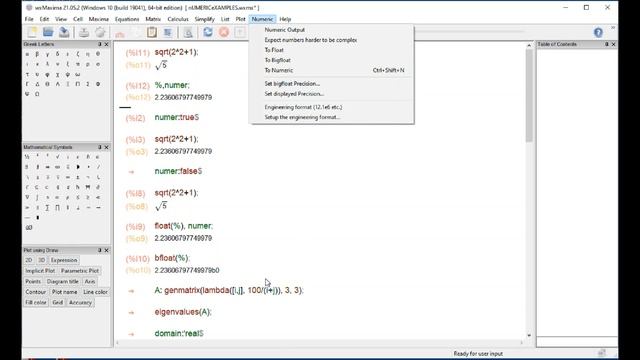Insert the lowercase omega Greek letter
Screen dimensions: 640x360
pos(78,74)
